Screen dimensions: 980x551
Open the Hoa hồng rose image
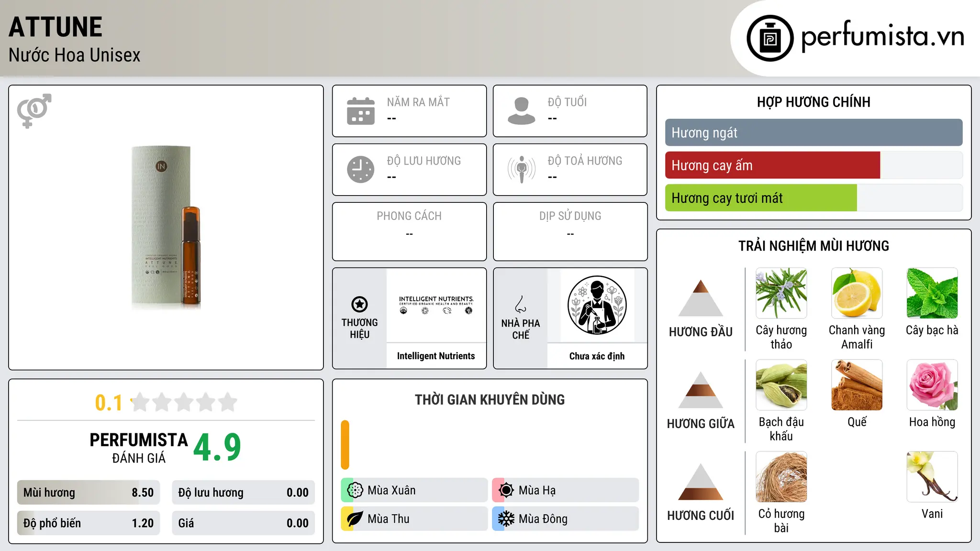932,385
